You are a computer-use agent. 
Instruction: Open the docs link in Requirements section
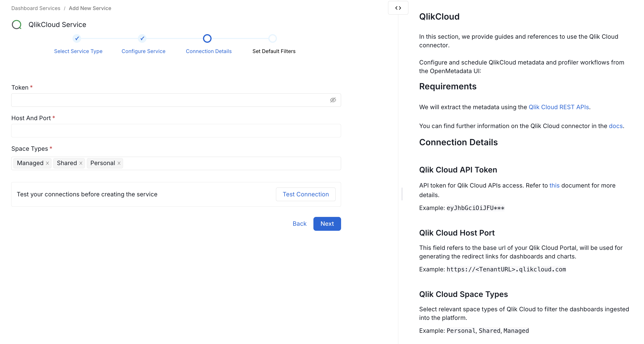pos(616,126)
